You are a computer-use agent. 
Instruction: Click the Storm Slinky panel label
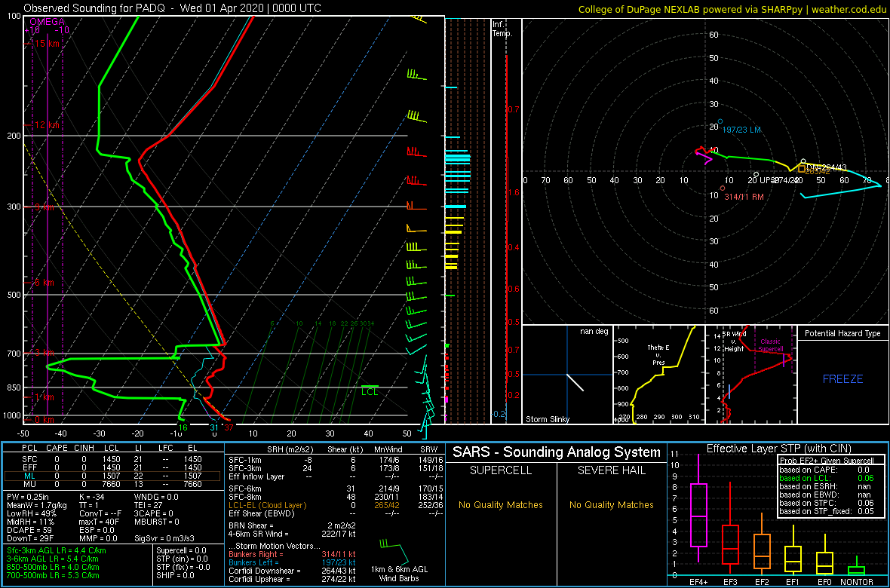[x=547, y=419]
